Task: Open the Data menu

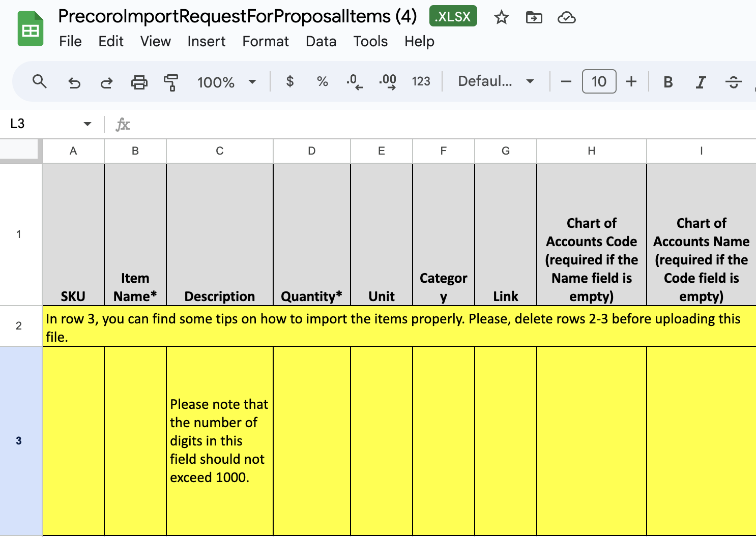Action: click(x=321, y=41)
